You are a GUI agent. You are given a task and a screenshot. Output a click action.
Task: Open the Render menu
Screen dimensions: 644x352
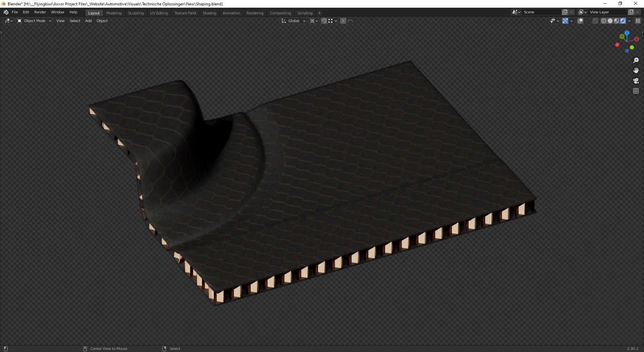tap(40, 12)
